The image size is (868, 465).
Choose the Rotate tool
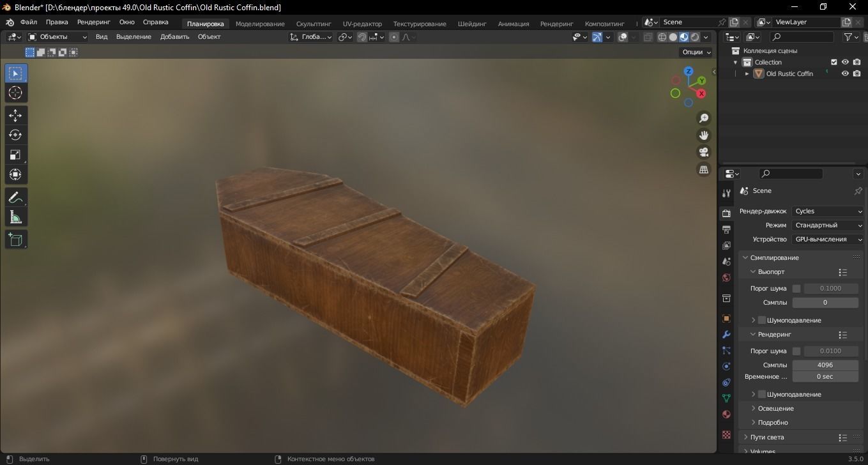[16, 135]
